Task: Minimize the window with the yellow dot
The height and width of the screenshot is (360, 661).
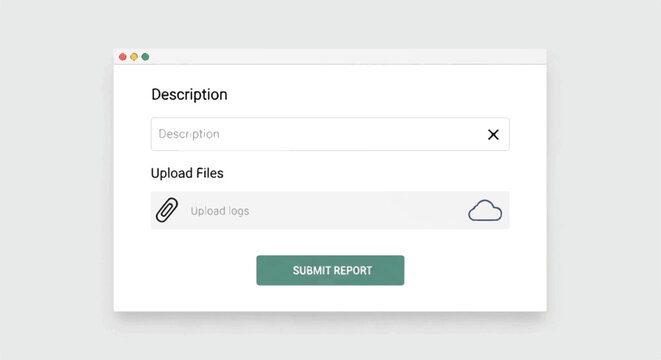Action: 134,57
